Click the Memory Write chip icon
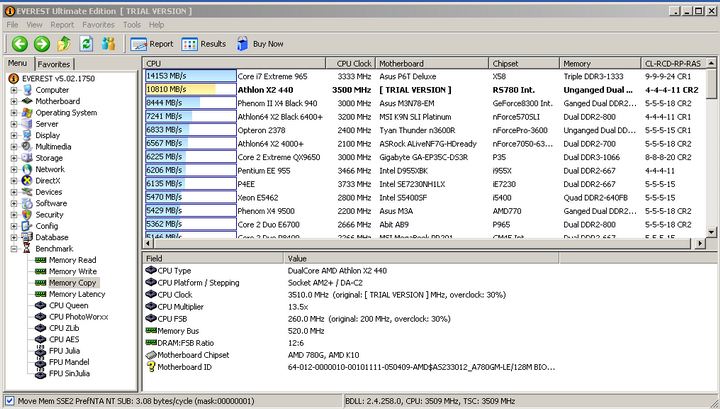720x409 pixels. (x=40, y=271)
